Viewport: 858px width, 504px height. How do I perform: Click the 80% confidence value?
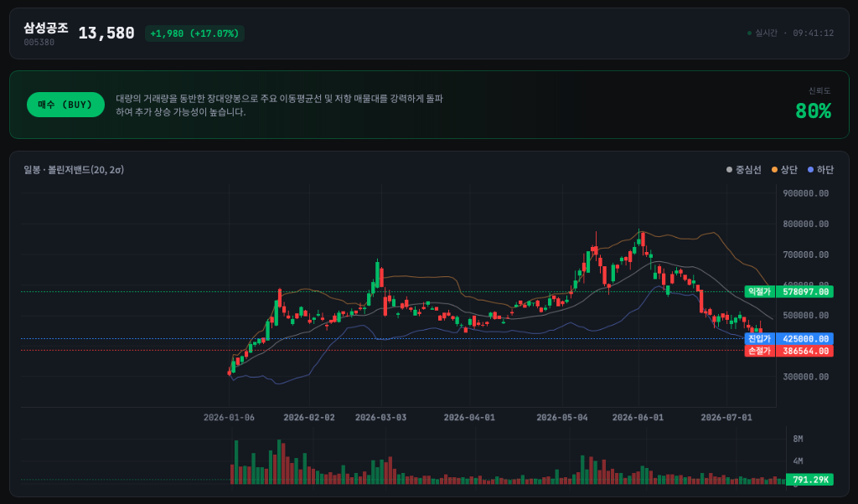(813, 111)
